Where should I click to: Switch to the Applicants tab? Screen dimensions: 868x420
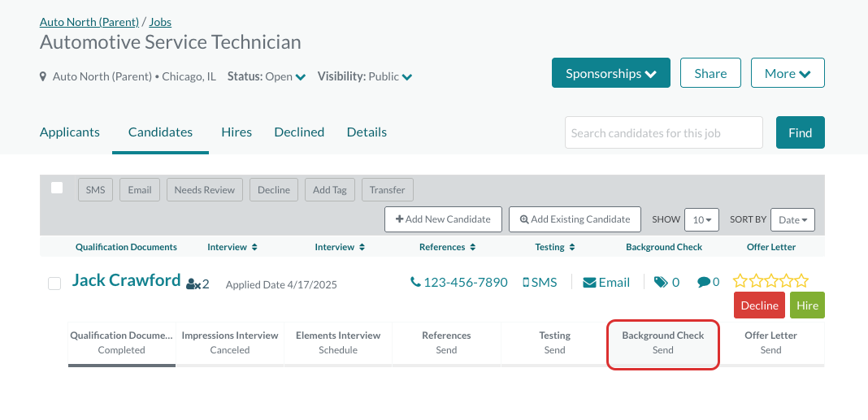click(70, 132)
